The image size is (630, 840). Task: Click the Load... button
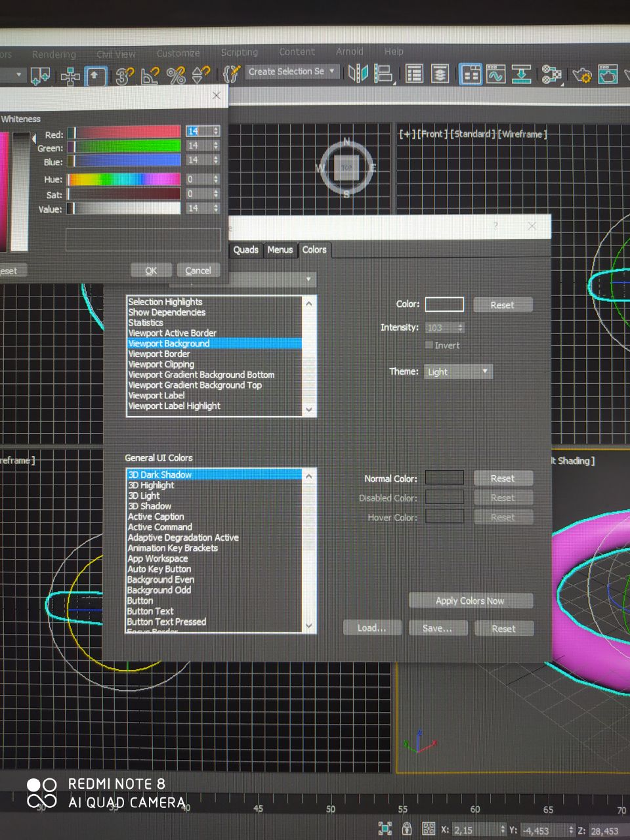click(x=371, y=628)
